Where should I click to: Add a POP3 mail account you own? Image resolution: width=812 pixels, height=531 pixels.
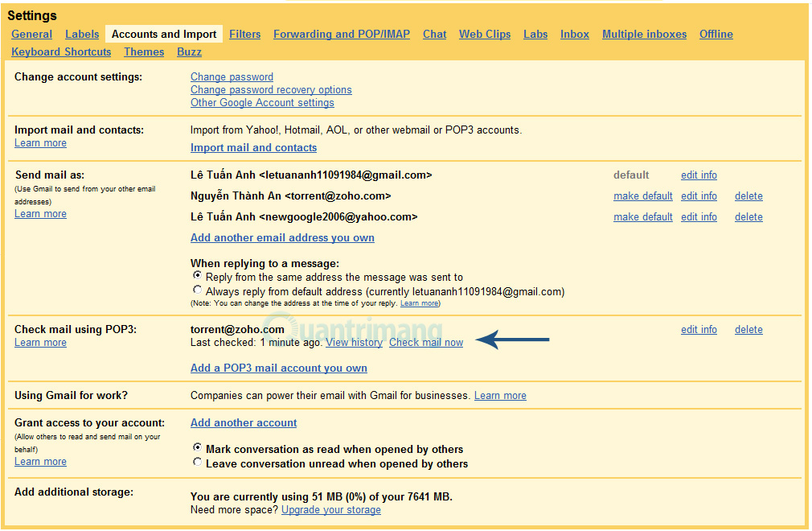click(x=278, y=368)
